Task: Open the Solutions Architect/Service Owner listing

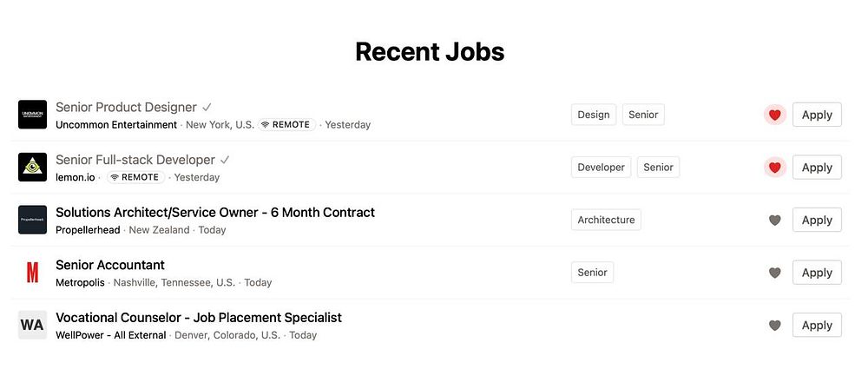Action: click(214, 212)
